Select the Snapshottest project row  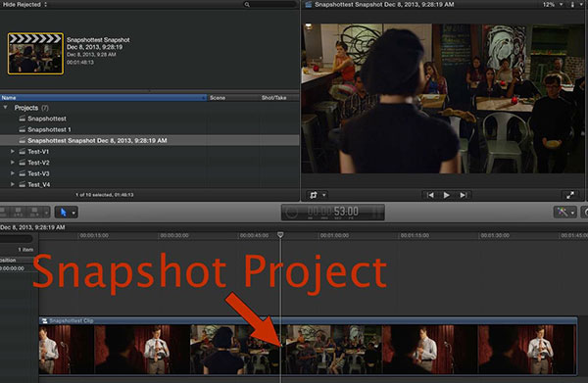150,119
